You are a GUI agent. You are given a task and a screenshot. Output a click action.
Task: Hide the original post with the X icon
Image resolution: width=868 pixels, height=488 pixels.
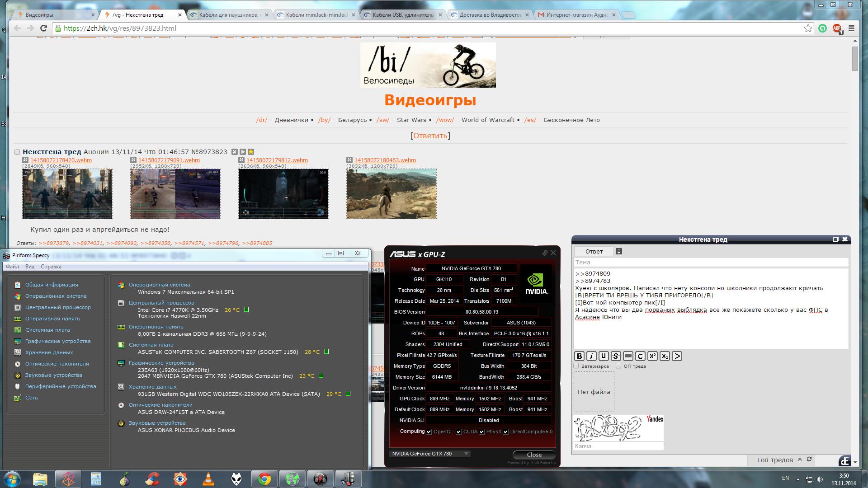point(235,152)
